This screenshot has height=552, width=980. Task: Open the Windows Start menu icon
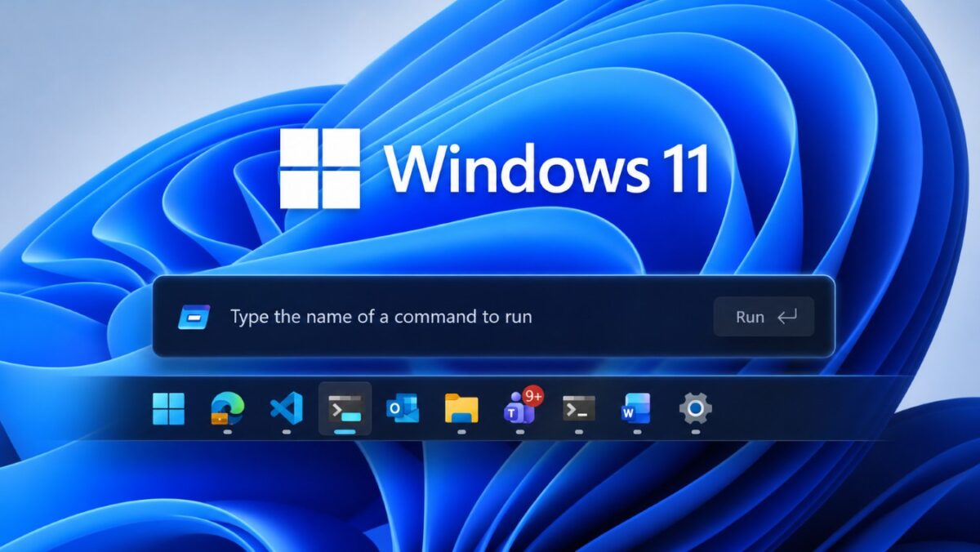pyautogui.click(x=168, y=408)
